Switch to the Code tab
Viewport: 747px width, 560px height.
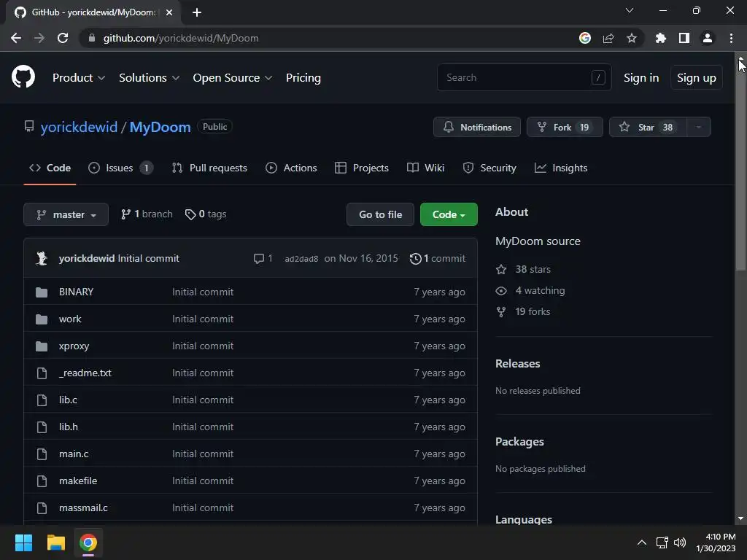[50, 168]
